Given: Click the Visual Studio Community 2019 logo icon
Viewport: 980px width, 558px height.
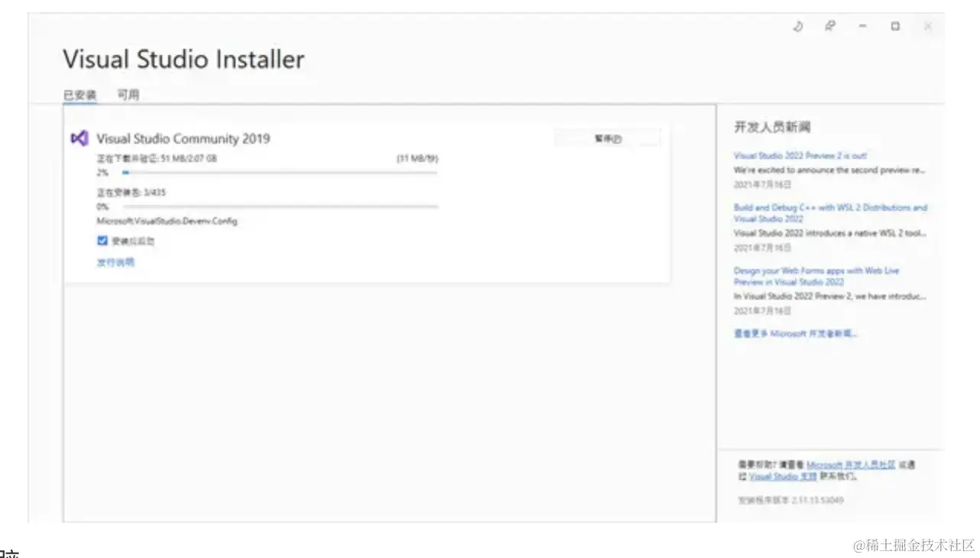Looking at the screenshot, I should pos(79,138).
